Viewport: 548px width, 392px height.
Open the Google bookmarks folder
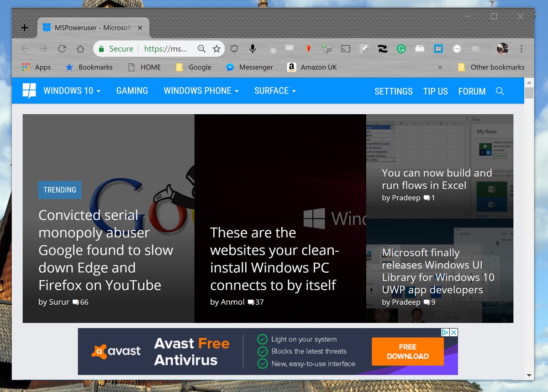(x=194, y=67)
